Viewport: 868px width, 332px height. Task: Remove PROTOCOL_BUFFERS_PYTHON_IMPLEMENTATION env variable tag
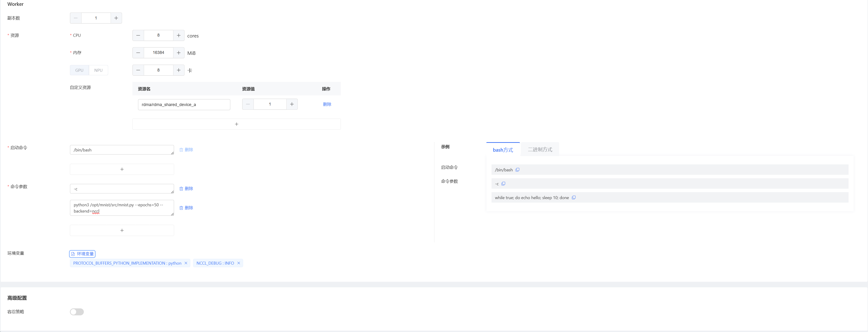click(186, 263)
